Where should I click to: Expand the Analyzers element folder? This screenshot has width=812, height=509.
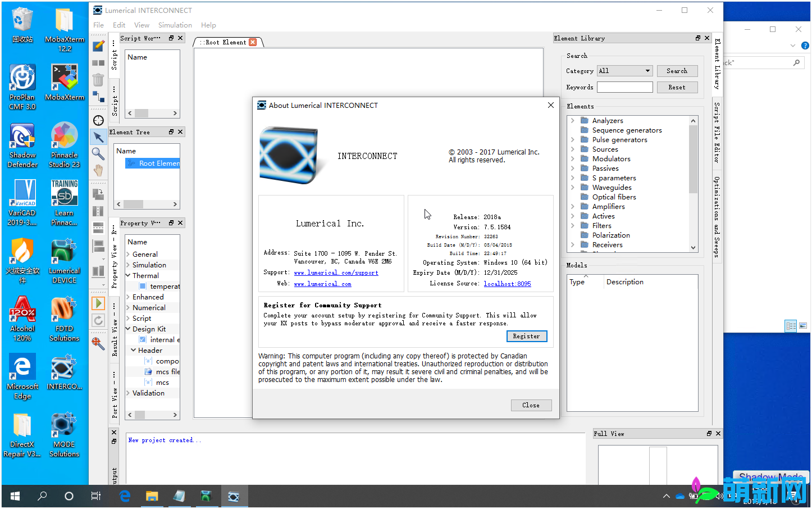pyautogui.click(x=572, y=121)
